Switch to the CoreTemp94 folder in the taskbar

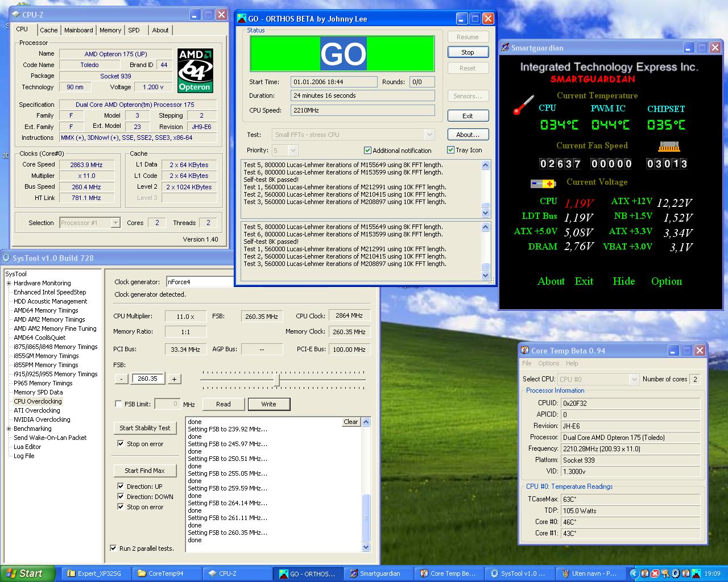166,573
